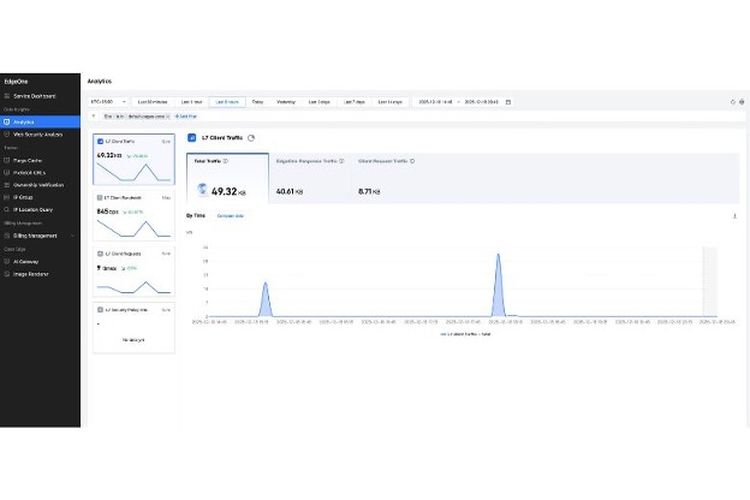Select the Last 14 days time range
The width and height of the screenshot is (750, 500).
390,102
